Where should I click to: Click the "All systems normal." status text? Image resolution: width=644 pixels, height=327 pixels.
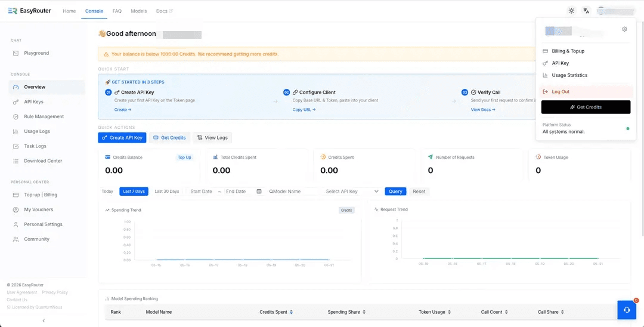[563, 132]
